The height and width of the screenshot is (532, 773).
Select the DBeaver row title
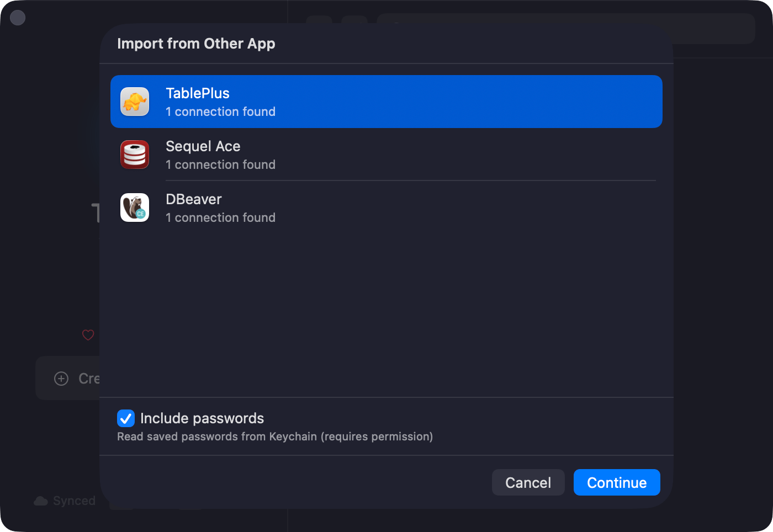194,199
